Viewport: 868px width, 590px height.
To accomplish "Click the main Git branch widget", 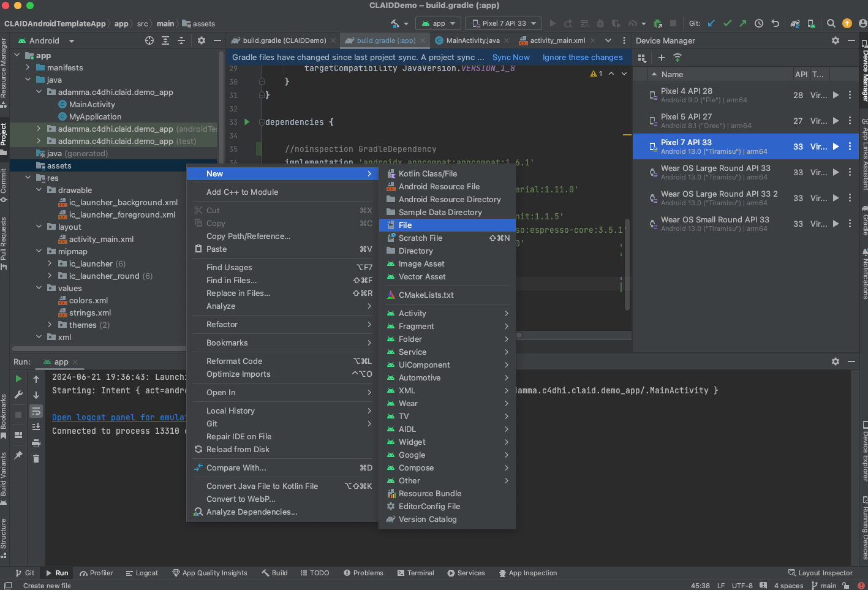I will [824, 586].
